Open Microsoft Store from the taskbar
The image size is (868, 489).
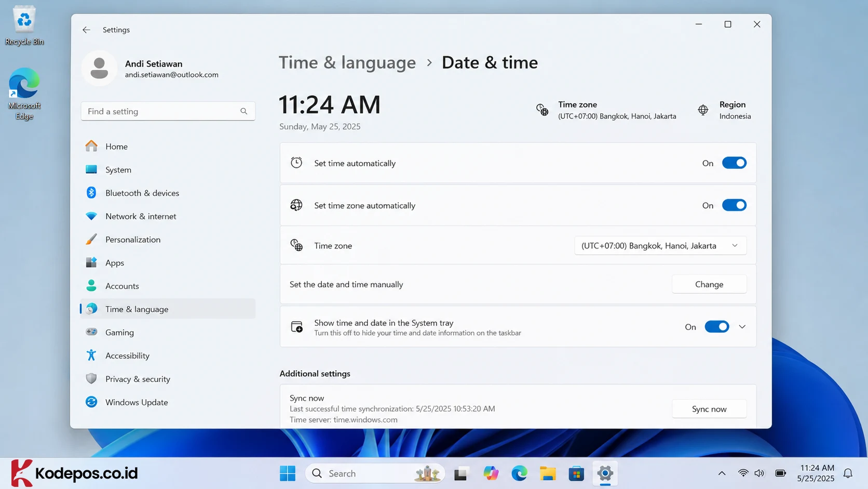[576, 473]
